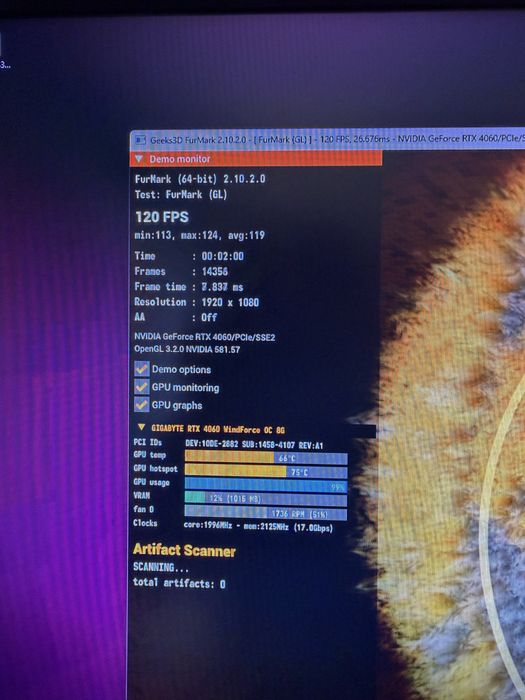Click the Frames 14356 value
The width and height of the screenshot is (525, 700).
point(215,271)
